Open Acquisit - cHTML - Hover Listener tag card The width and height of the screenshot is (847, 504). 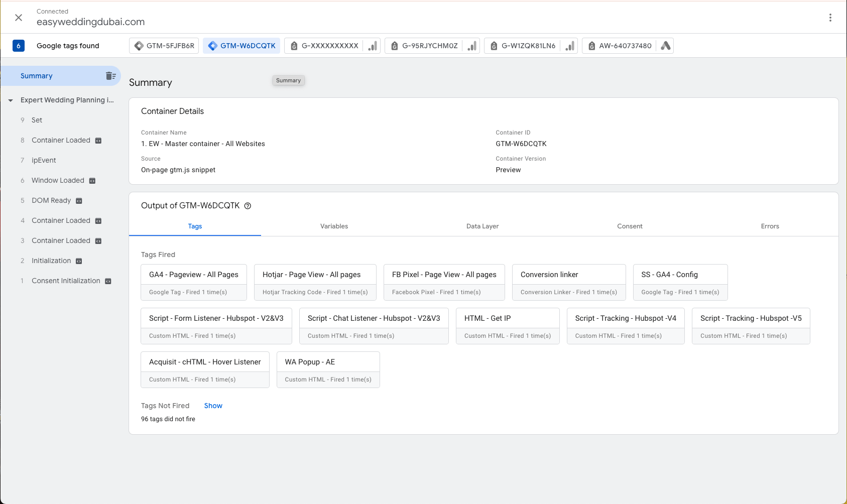tap(205, 369)
